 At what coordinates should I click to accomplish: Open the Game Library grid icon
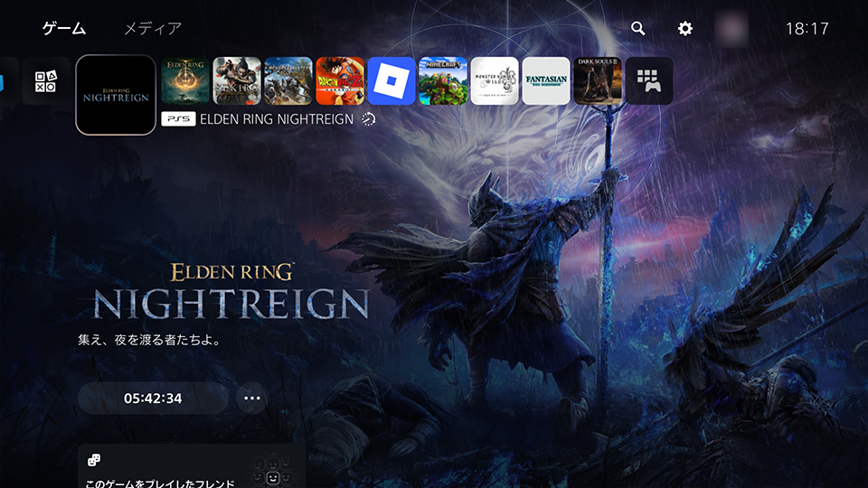[649, 80]
